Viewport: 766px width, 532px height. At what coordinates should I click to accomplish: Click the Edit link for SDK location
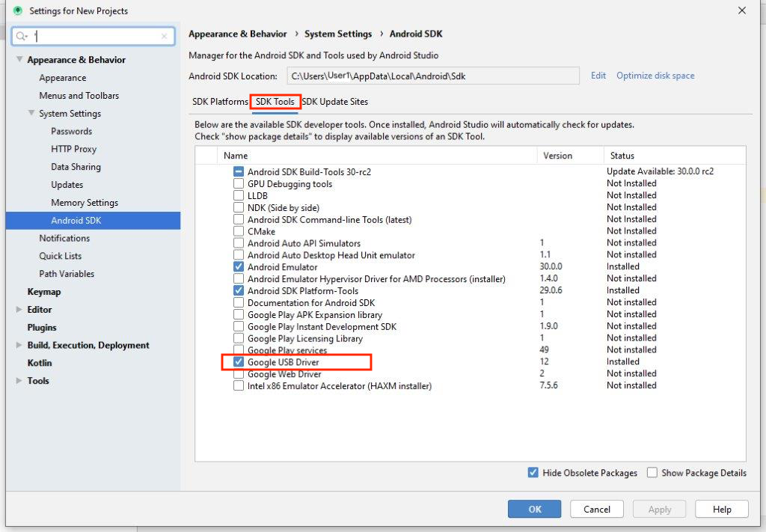coord(598,76)
